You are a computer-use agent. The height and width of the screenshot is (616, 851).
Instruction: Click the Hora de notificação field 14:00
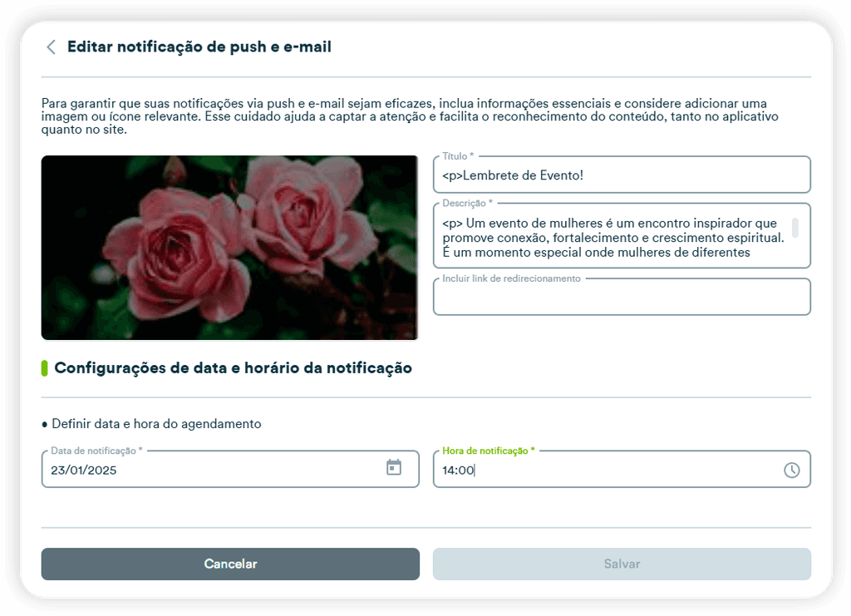coord(622,469)
